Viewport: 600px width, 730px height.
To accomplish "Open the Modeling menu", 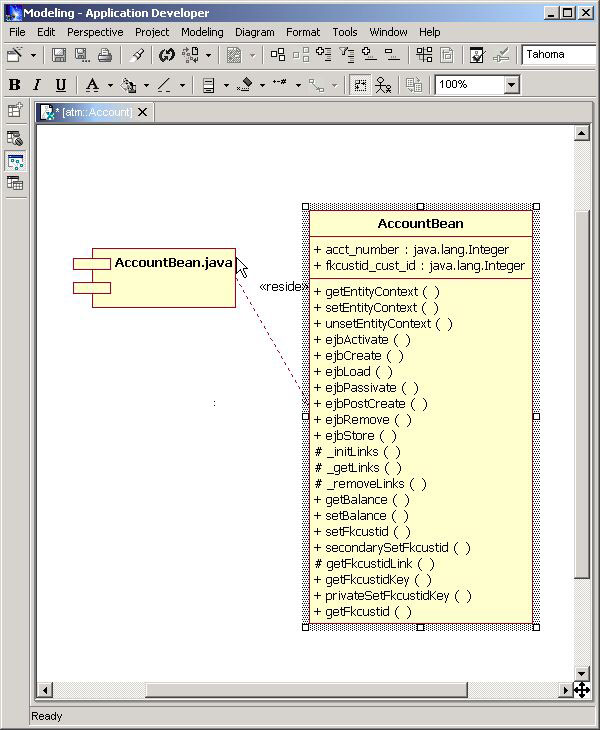I will click(202, 32).
